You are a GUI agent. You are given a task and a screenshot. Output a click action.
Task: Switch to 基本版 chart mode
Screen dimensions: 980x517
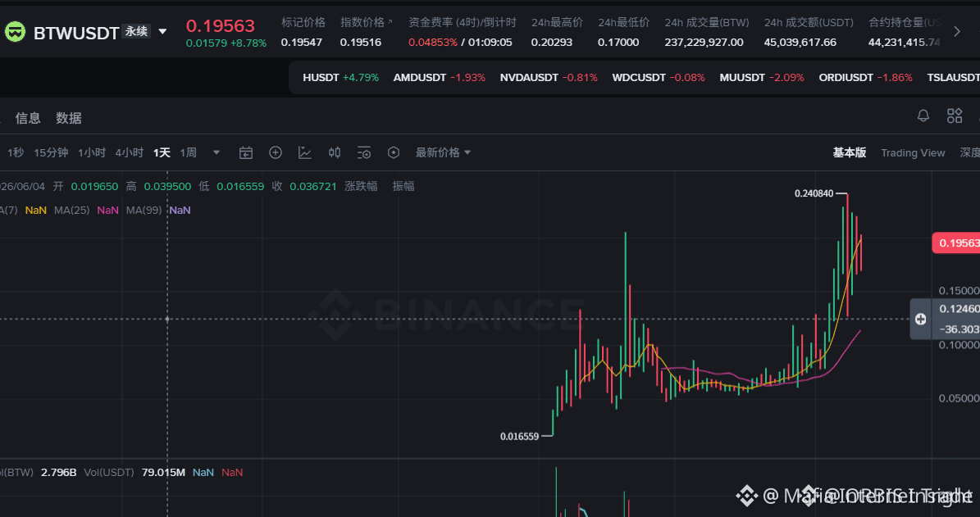coord(850,152)
